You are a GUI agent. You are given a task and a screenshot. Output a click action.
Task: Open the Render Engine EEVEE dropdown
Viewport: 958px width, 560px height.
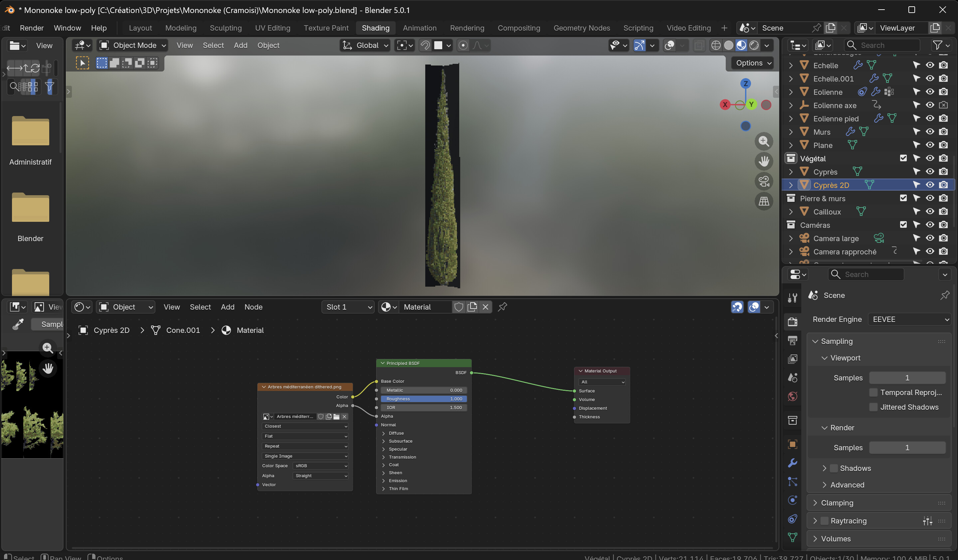pyautogui.click(x=909, y=319)
